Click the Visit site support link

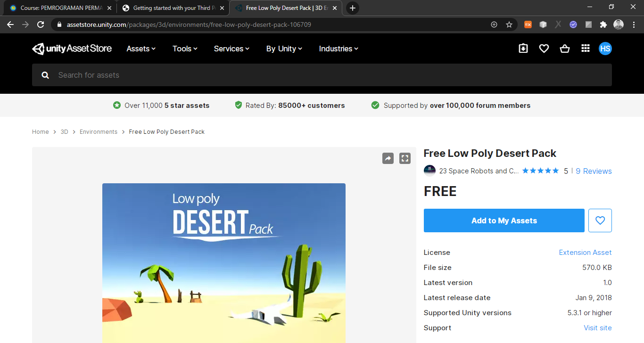(598, 328)
